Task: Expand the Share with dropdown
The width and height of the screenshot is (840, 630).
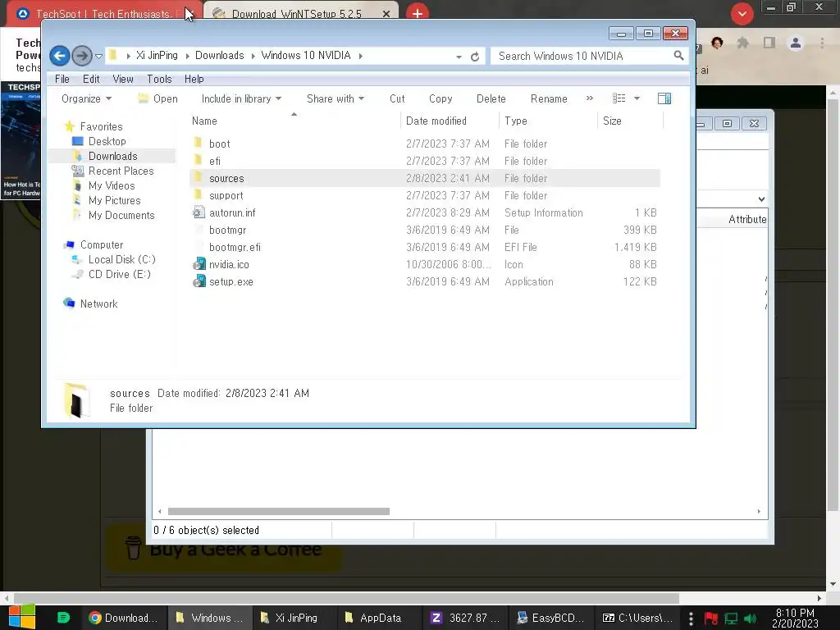Action: (x=336, y=98)
